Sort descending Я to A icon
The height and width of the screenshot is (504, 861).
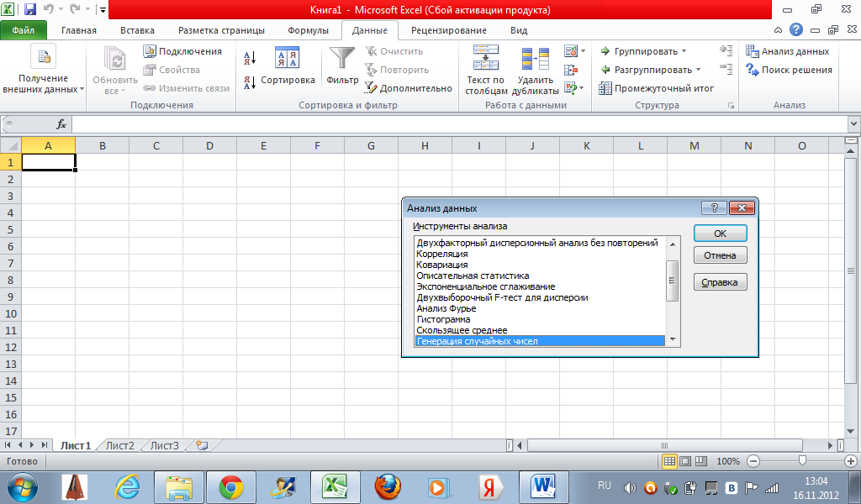point(250,83)
